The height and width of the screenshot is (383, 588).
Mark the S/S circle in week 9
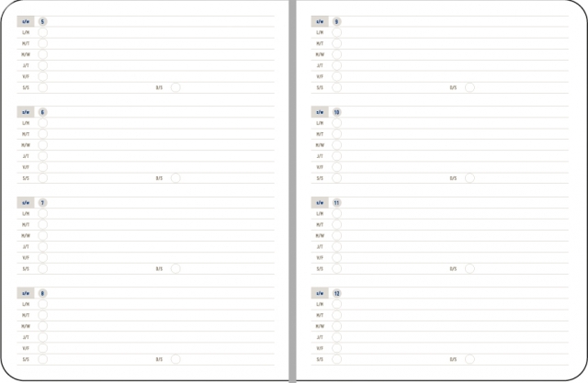click(337, 87)
